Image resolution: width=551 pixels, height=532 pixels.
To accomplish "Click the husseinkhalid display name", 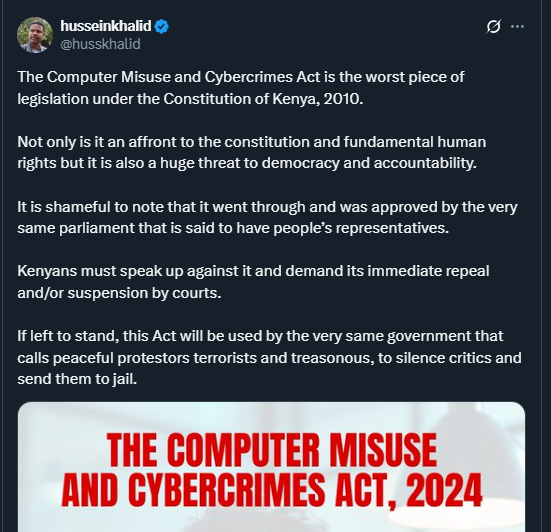I will tap(106, 26).
